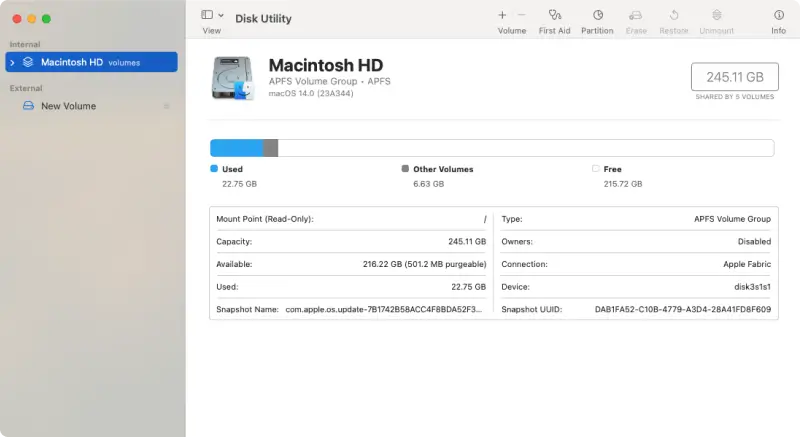Click the Info toolbar label
This screenshot has height=437, width=800.
click(x=779, y=31)
